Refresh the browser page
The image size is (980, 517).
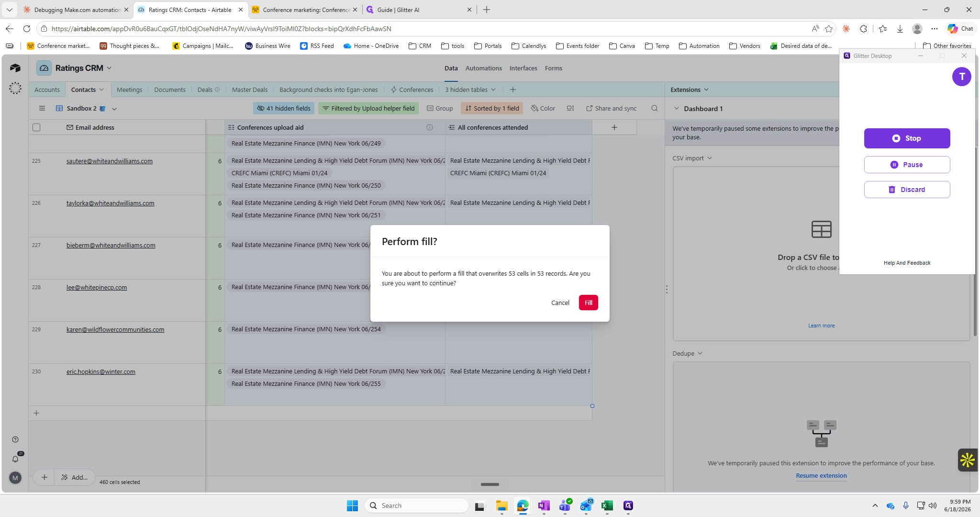pyautogui.click(x=27, y=29)
